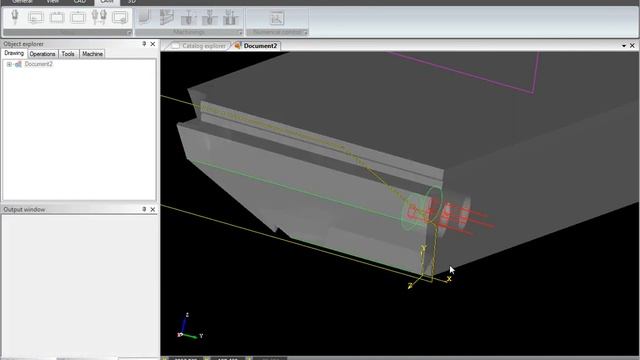The width and height of the screenshot is (640, 360).
Task: Open the CAD ribbon tab
Action: [80, 2]
